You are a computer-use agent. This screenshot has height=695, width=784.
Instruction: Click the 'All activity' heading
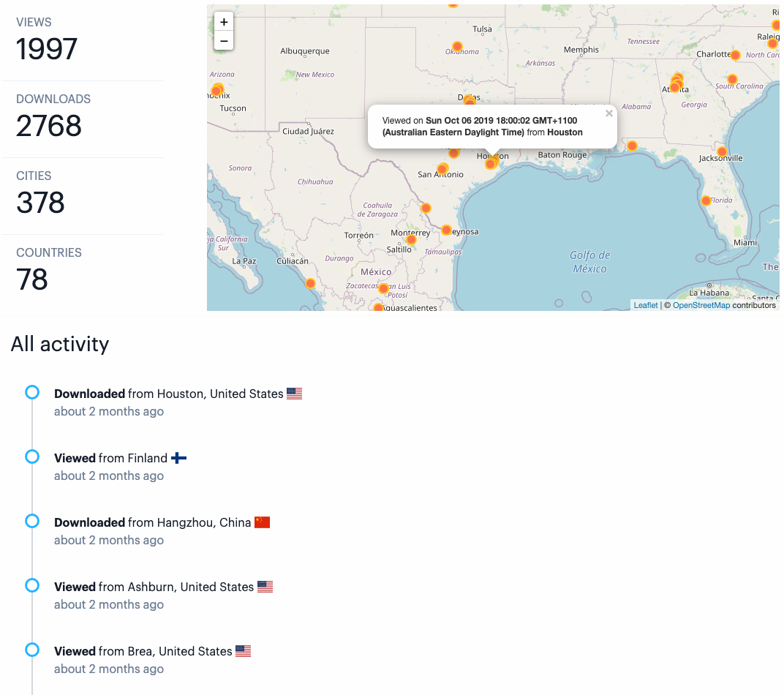pos(60,344)
